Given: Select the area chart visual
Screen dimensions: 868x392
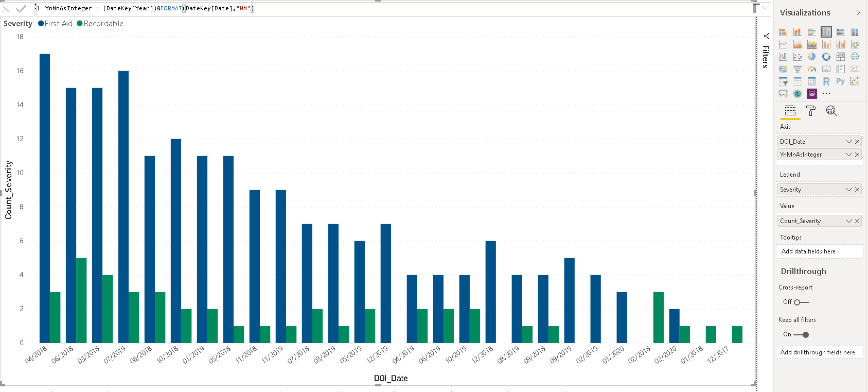Looking at the screenshot, I should click(x=798, y=44).
